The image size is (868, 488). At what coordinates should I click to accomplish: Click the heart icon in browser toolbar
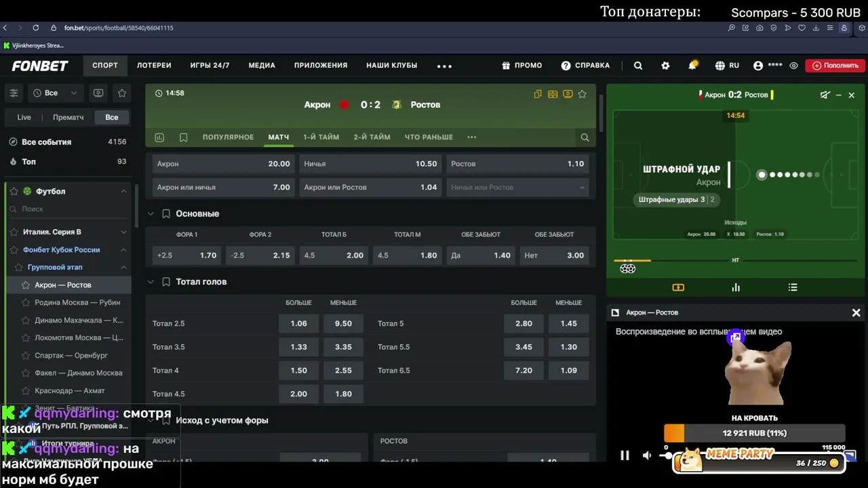(802, 28)
